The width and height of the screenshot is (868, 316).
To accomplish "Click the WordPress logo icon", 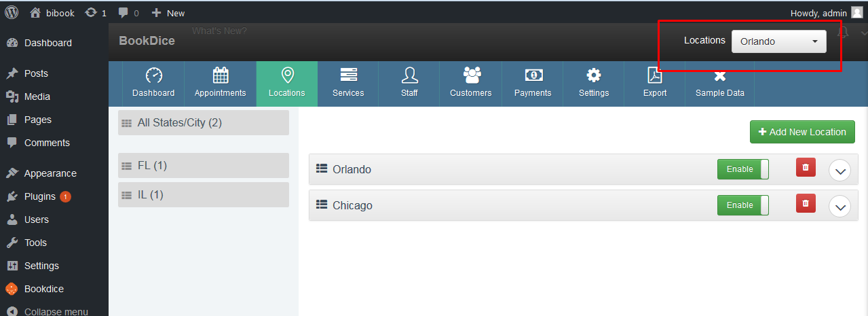I will (12, 12).
